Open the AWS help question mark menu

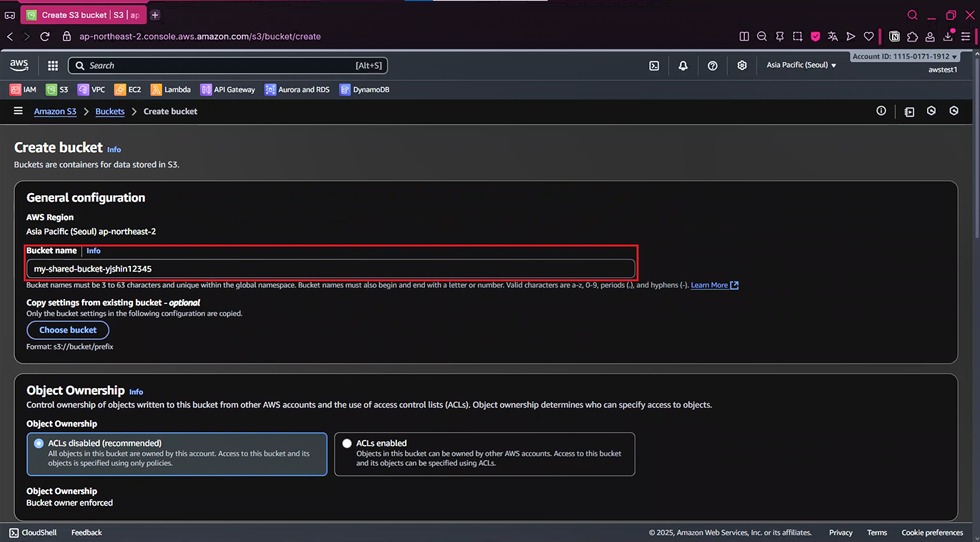(712, 66)
